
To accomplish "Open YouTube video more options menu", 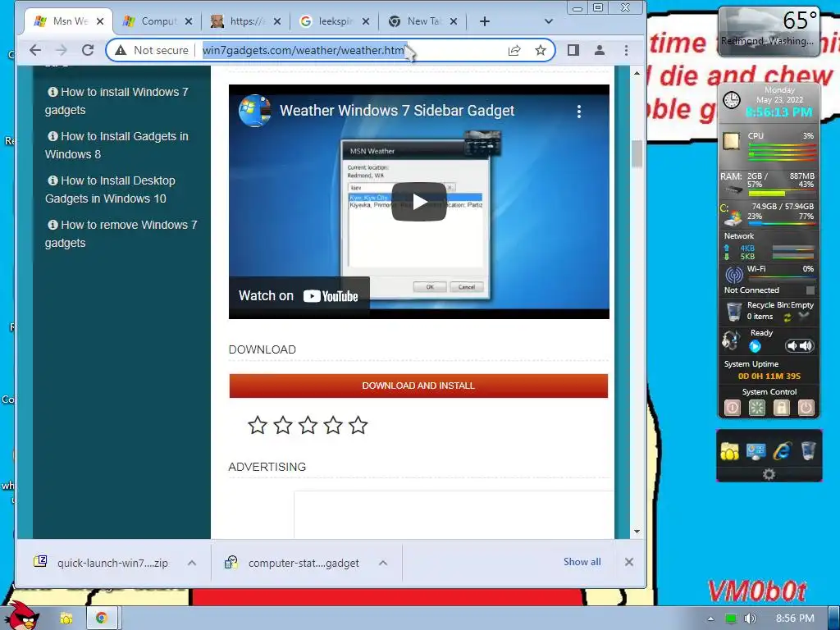I will 578,112.
